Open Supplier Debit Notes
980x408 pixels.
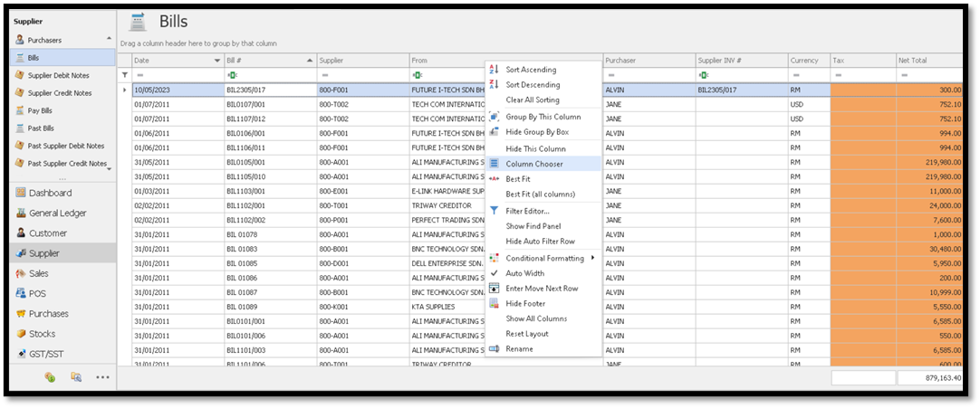pos(60,75)
